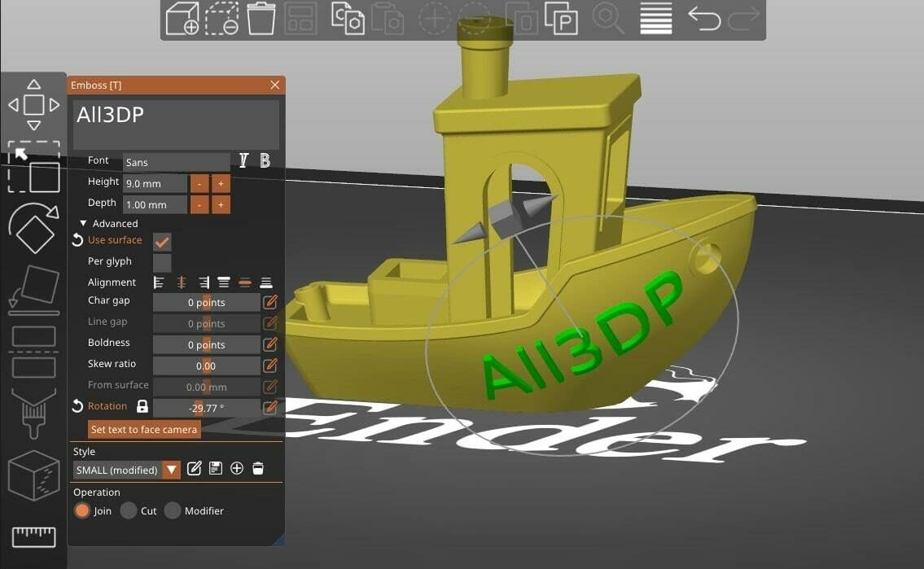Viewport: 924px width, 569px height.
Task: Click the Undo arrow icon
Action: [x=704, y=19]
